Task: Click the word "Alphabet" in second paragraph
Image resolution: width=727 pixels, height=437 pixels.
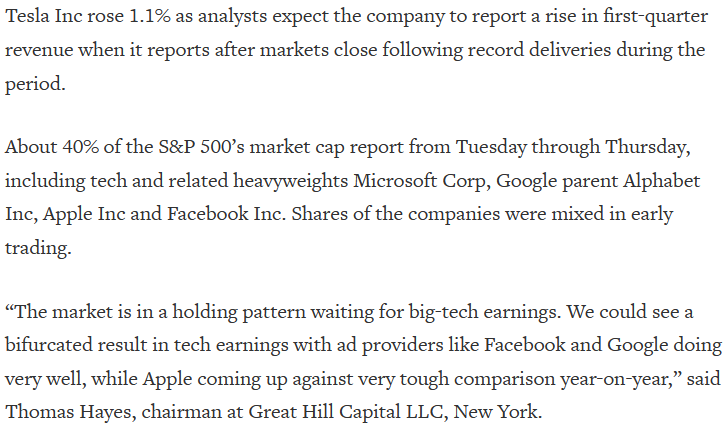Action: point(661,181)
